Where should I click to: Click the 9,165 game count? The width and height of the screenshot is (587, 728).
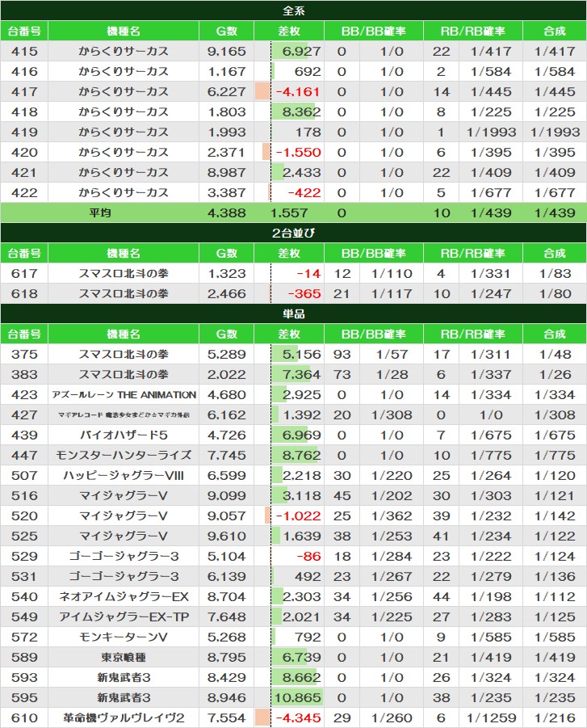pos(226,51)
